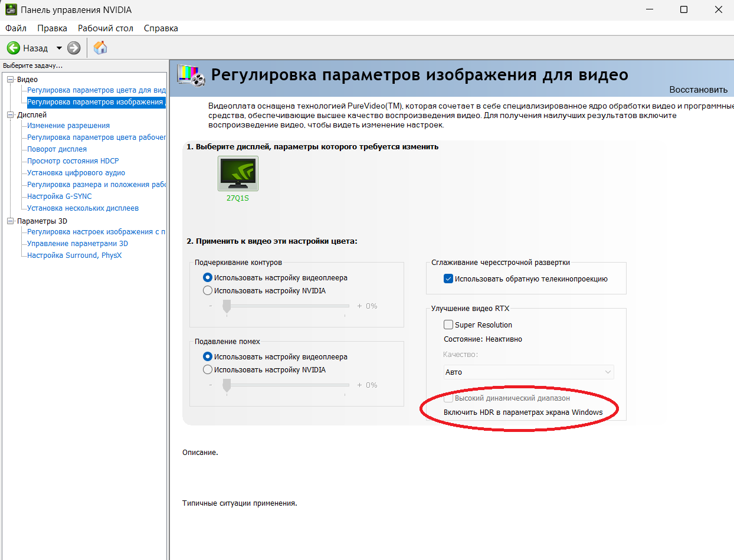
Task: Open Просмотр состояния HDCP
Action: [73, 161]
